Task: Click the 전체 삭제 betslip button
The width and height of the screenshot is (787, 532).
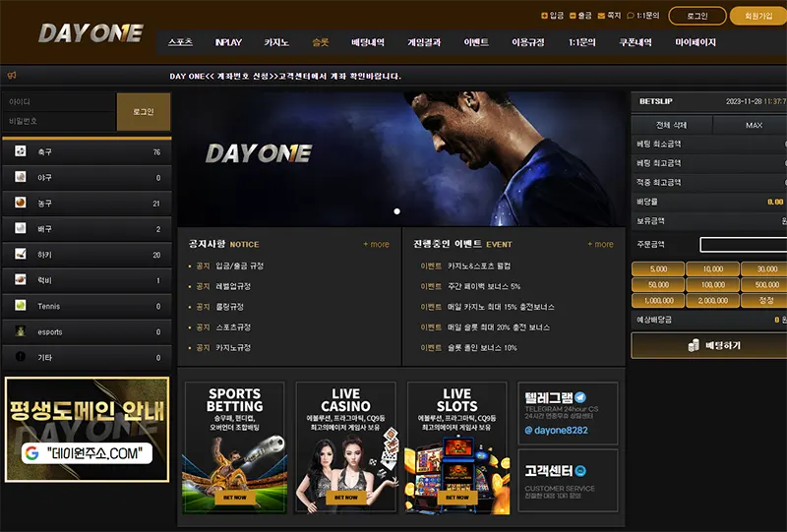Action: coord(672,125)
